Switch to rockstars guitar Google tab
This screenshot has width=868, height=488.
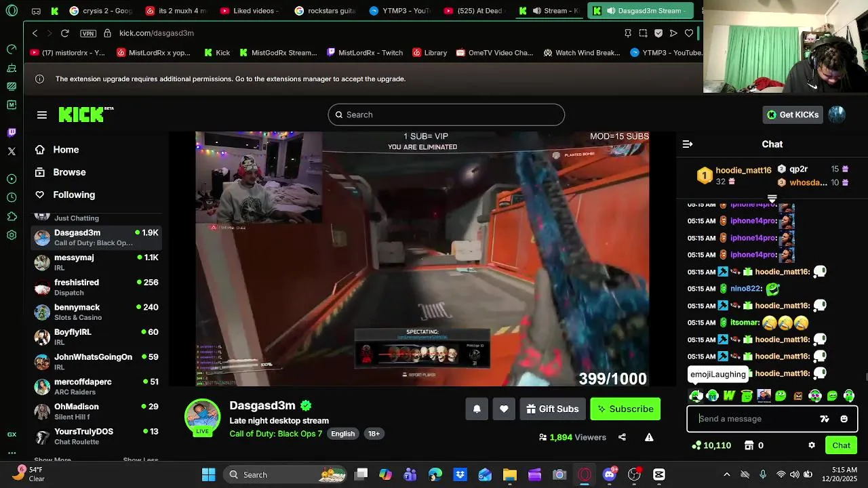point(325,11)
